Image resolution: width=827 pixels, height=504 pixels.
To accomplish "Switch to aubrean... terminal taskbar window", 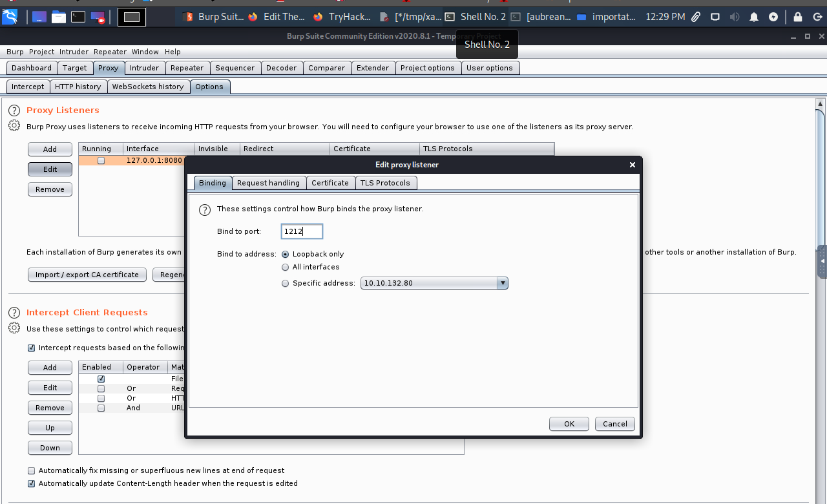I will point(541,17).
